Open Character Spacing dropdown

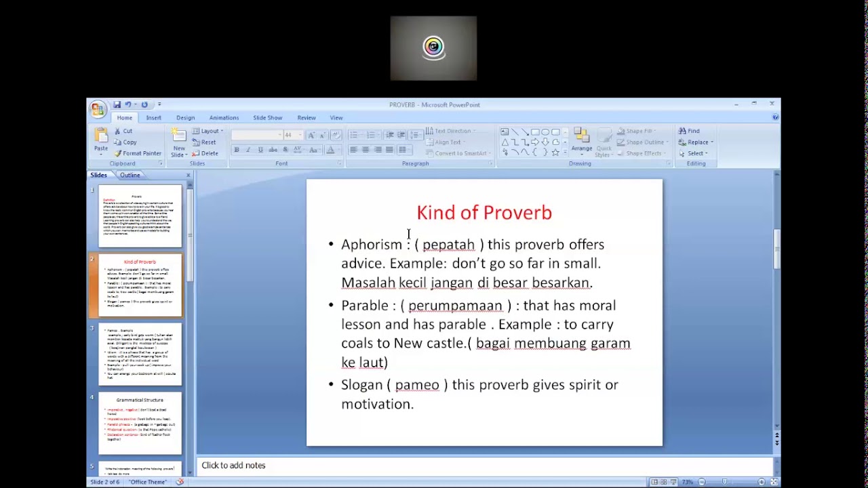click(x=298, y=150)
